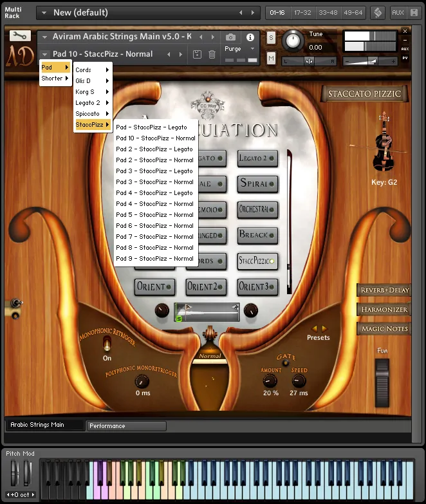The height and width of the screenshot is (504, 426).
Task: Click the Fun wheel slider
Action: 383,373
